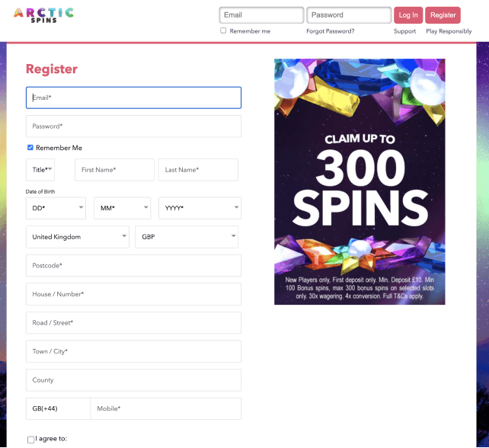The height and width of the screenshot is (448, 489).
Task: Expand the DD day of birth dropdown
Action: [x=56, y=208]
